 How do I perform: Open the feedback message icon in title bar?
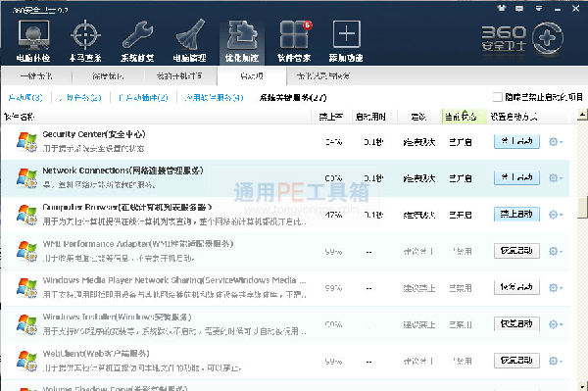[x=519, y=8]
